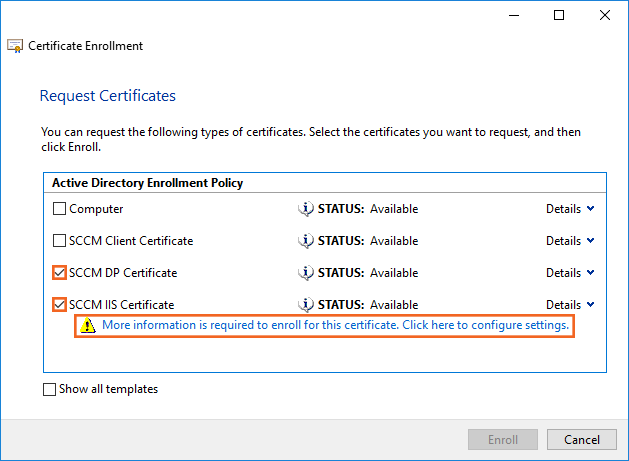Click the info icon for SCCM Client Certificate
Viewport: 629px width, 461px height.
coord(306,241)
